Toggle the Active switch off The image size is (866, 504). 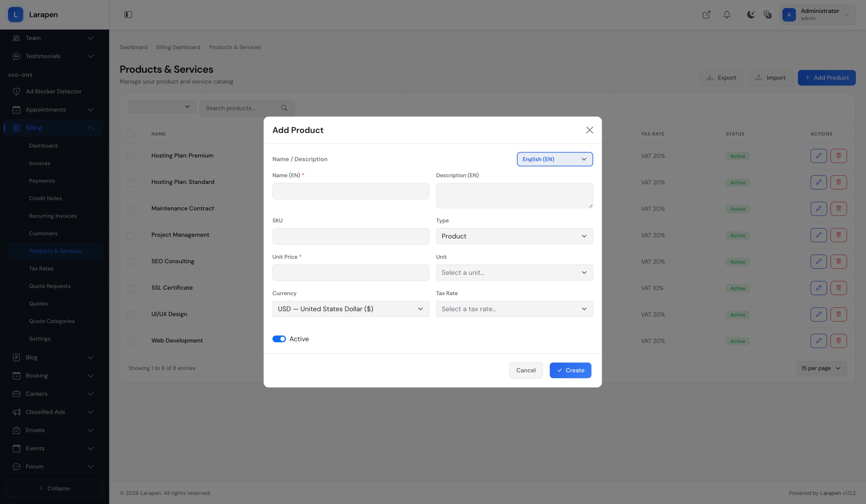pyautogui.click(x=279, y=339)
